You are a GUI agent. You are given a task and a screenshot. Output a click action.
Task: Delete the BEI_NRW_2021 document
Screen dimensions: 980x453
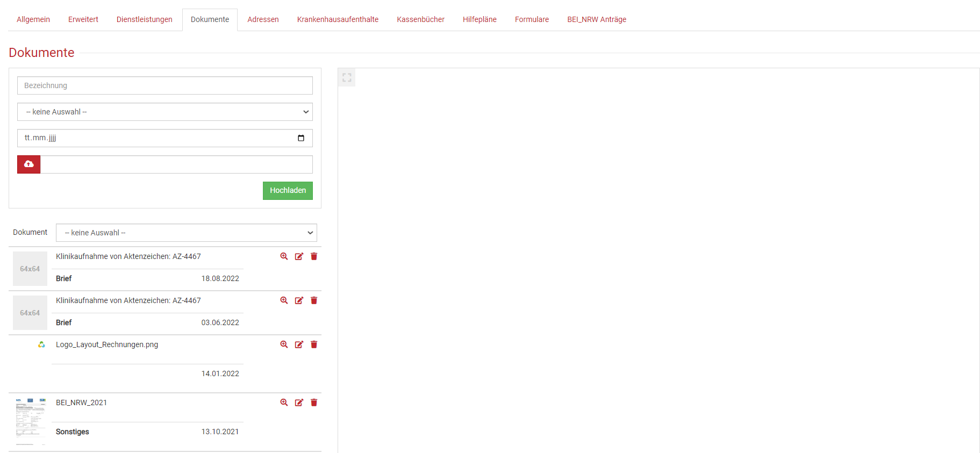click(x=314, y=402)
